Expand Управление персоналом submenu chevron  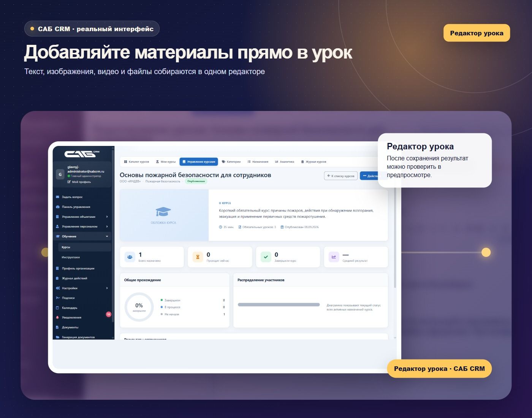(x=107, y=226)
